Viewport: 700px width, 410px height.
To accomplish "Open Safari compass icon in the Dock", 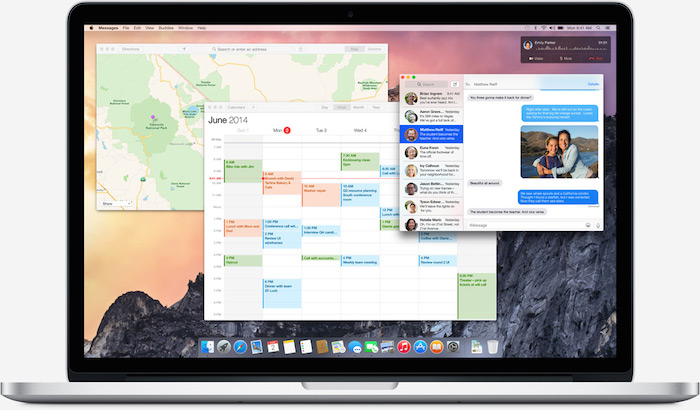I will [240, 347].
